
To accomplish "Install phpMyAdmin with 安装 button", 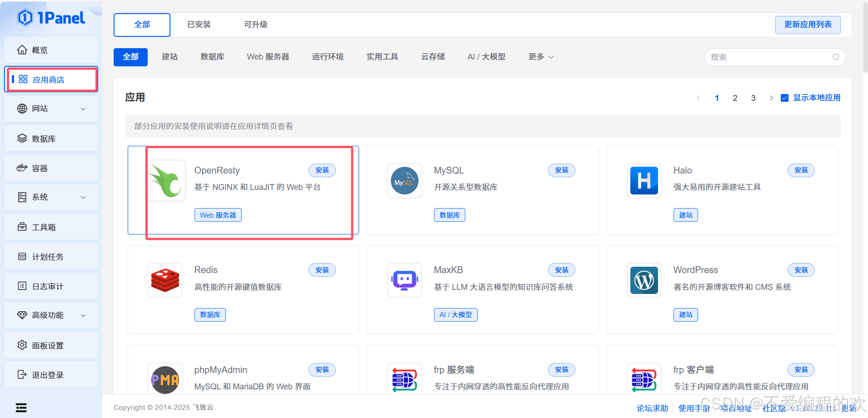I will [x=322, y=370].
